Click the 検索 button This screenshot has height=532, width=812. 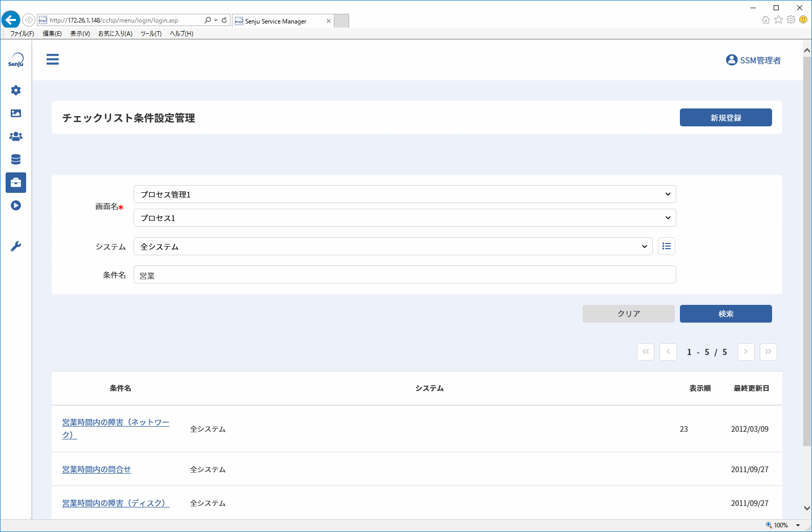(726, 314)
